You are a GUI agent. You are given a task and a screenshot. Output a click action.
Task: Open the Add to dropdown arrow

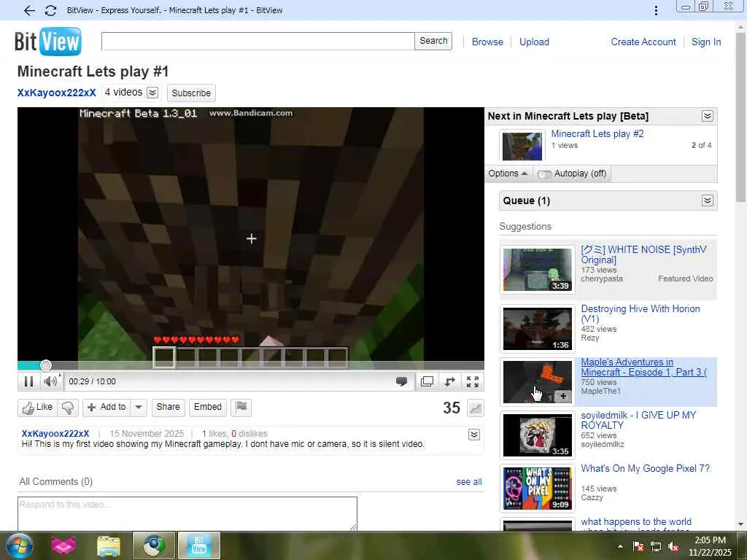(x=139, y=407)
